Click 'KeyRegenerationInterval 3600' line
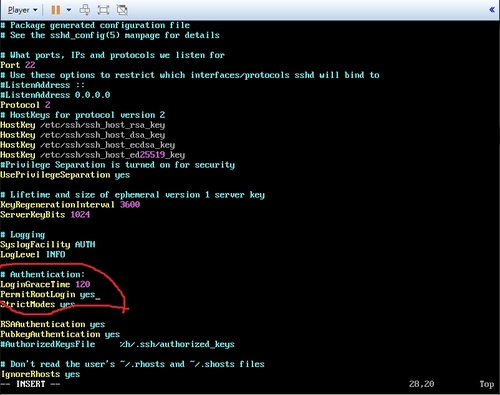Viewport: 500px width, 395px height. click(x=70, y=205)
